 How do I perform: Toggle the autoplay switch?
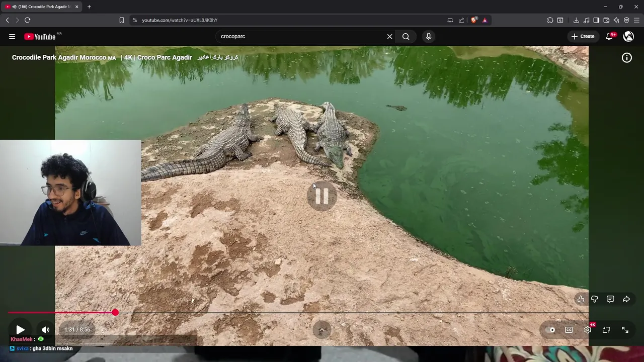pos(551,330)
